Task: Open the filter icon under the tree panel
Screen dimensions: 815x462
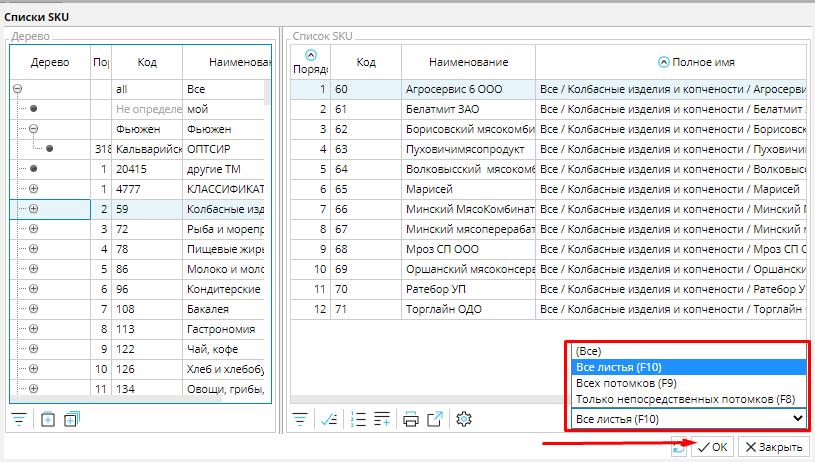Action: click(18, 420)
